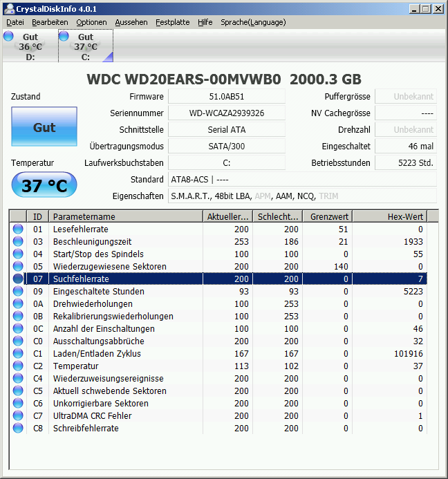The height and width of the screenshot is (479, 448).
Task: Click the Laufwerksbuchstaben field C:
Action: tap(227, 163)
